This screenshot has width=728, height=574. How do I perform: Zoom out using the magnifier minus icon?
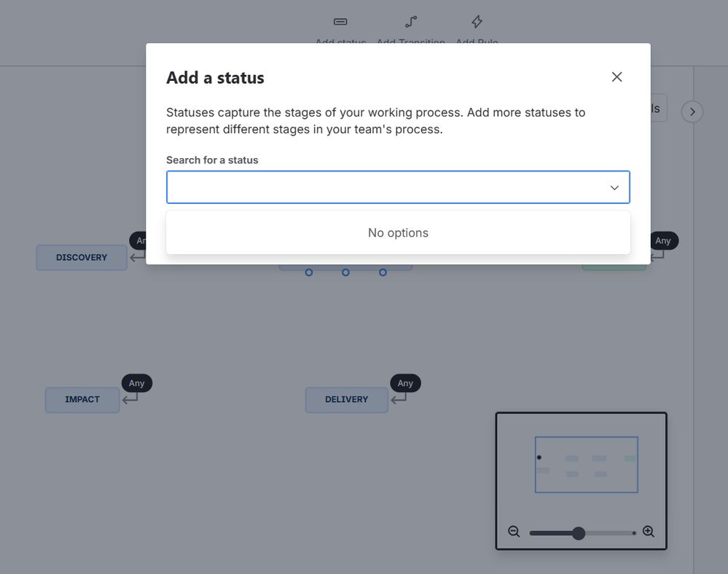tap(514, 532)
